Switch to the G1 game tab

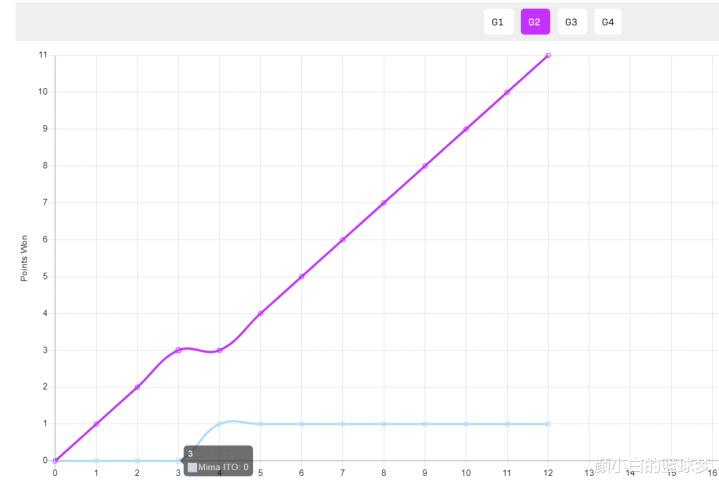(498, 22)
